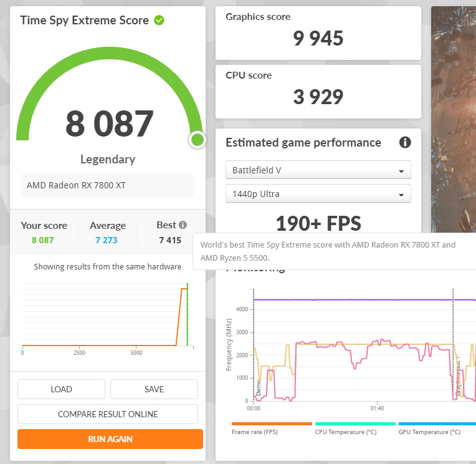Click the Best score 7 415
Screen dimensions: 476x464
[170, 240]
